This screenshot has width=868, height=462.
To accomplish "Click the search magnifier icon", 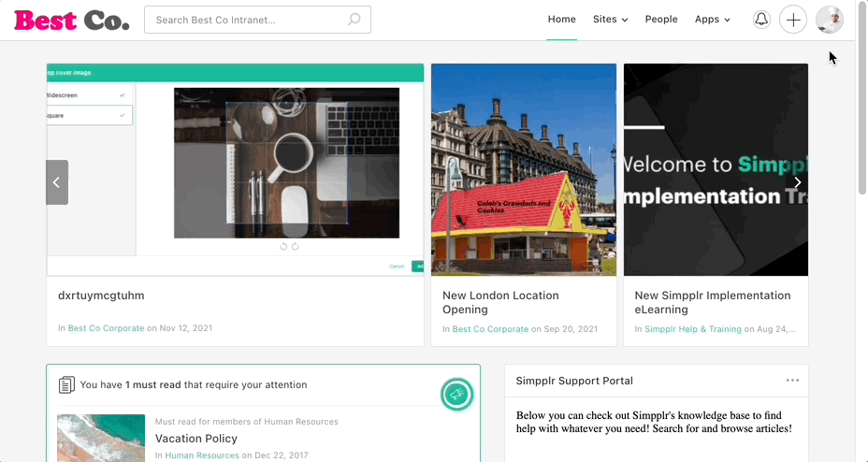I will coord(354,20).
